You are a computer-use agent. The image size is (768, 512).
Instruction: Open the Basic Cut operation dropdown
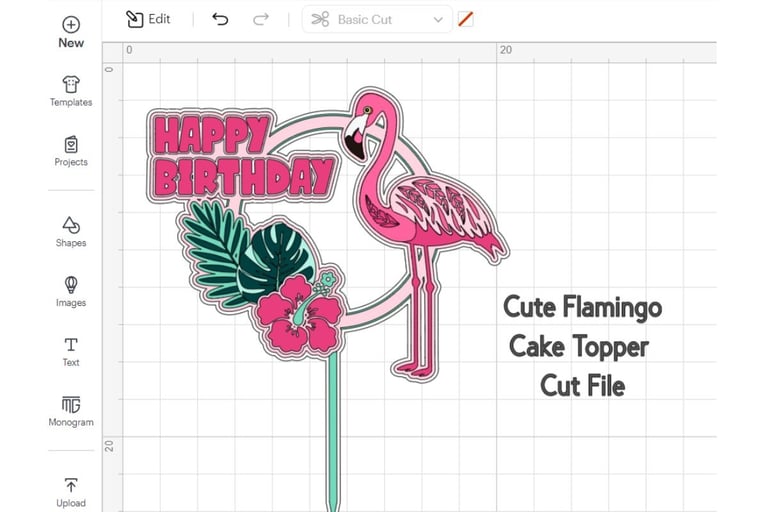click(377, 20)
